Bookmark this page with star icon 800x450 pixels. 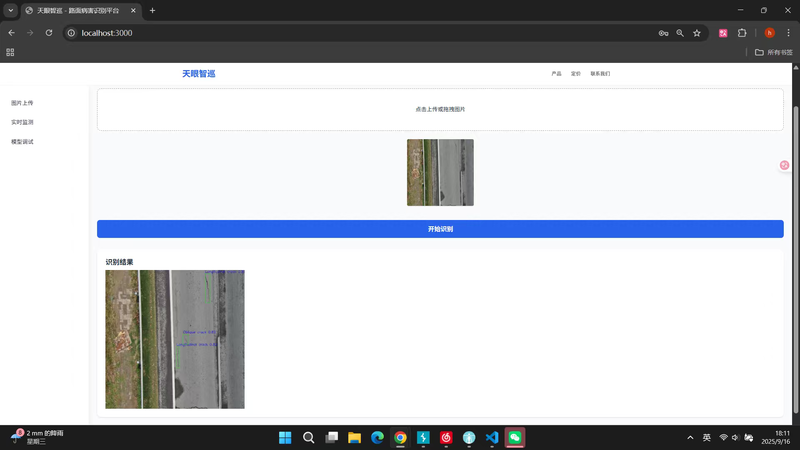(697, 33)
